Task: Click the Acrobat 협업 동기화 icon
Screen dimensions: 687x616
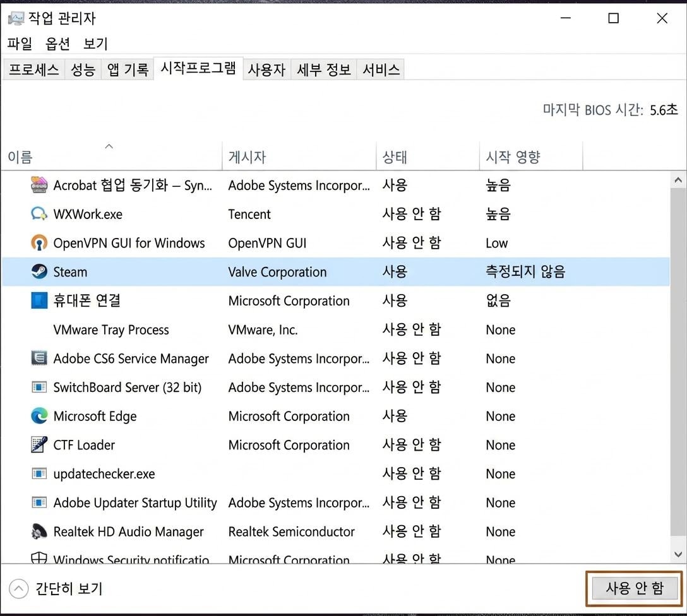Action: (x=39, y=185)
